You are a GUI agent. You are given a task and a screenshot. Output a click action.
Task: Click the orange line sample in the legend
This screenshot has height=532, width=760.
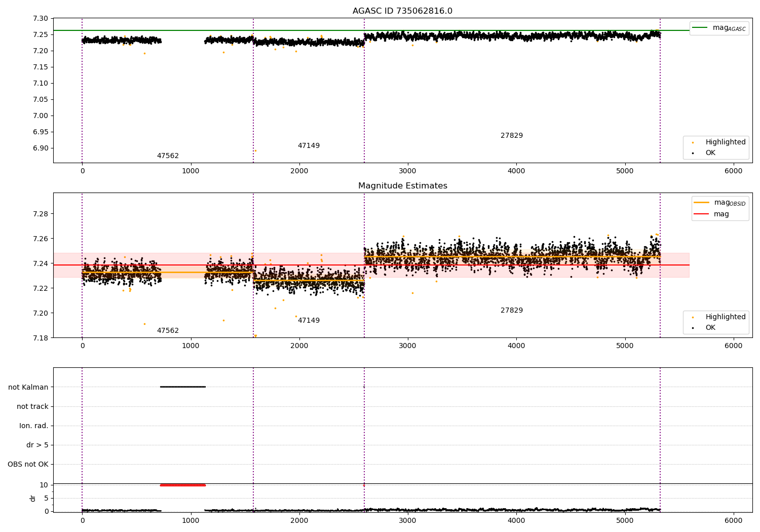(x=702, y=202)
